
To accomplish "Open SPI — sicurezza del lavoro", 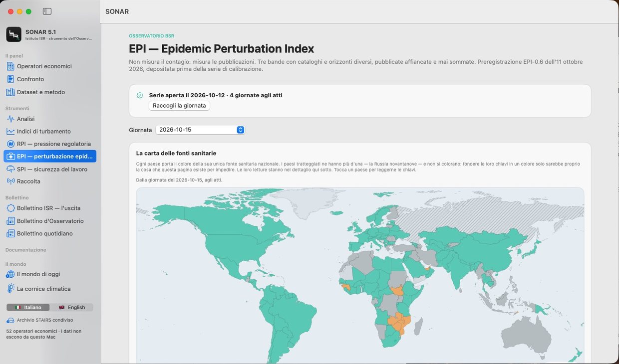I will coord(50,169).
